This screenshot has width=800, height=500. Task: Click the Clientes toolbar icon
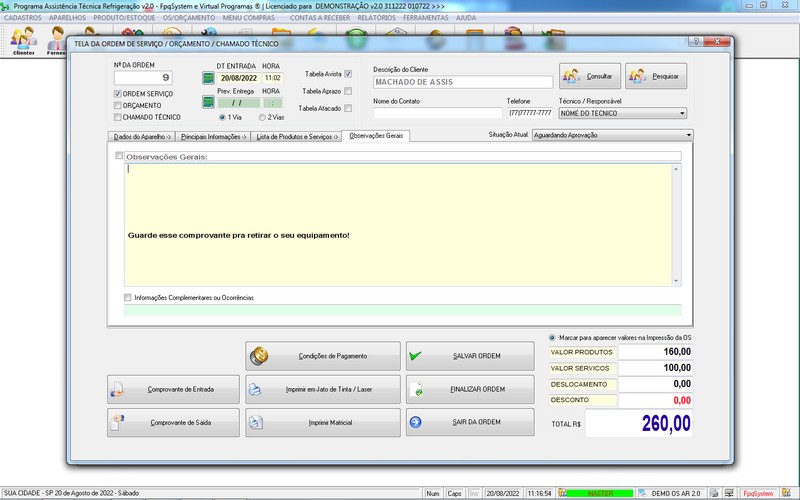[x=23, y=41]
